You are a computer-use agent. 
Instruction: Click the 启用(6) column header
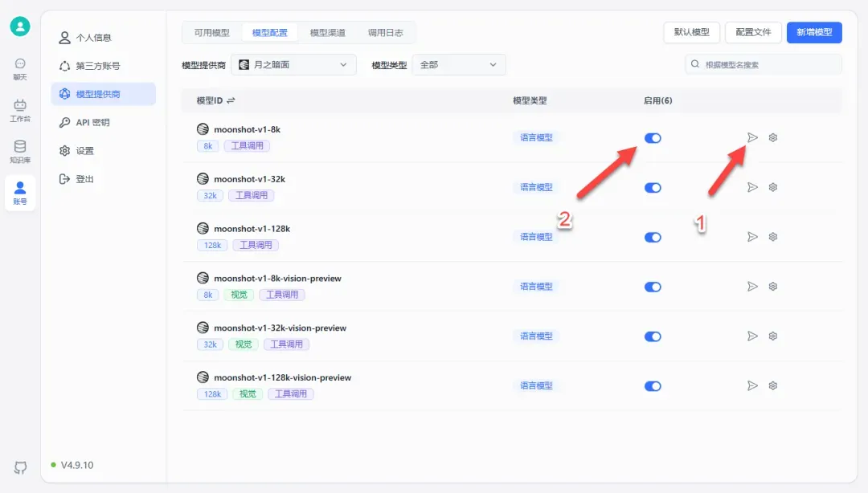[x=657, y=100]
